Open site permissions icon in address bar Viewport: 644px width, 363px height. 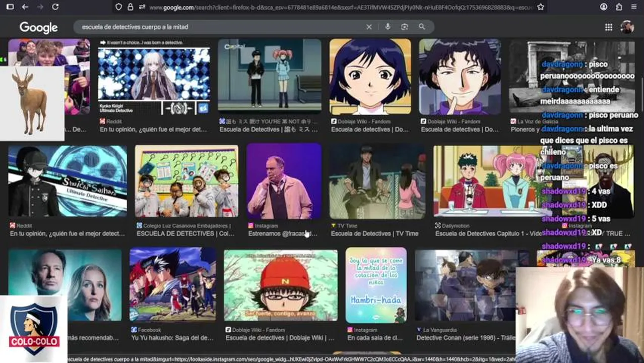(x=142, y=7)
